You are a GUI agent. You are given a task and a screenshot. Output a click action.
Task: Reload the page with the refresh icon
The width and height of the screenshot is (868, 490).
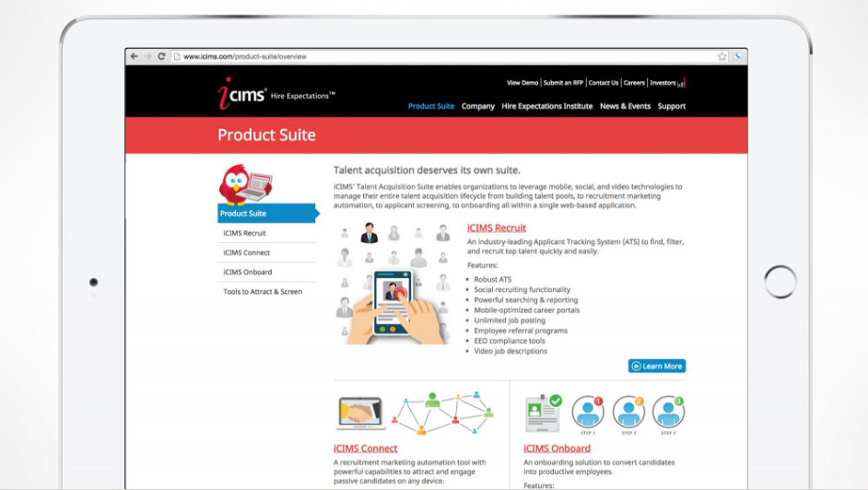click(x=161, y=56)
